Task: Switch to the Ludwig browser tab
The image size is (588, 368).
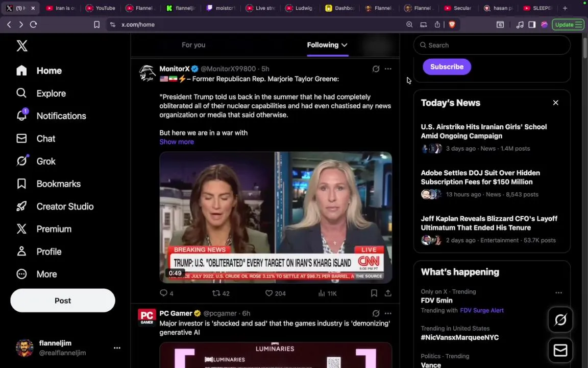Action: 299,8
